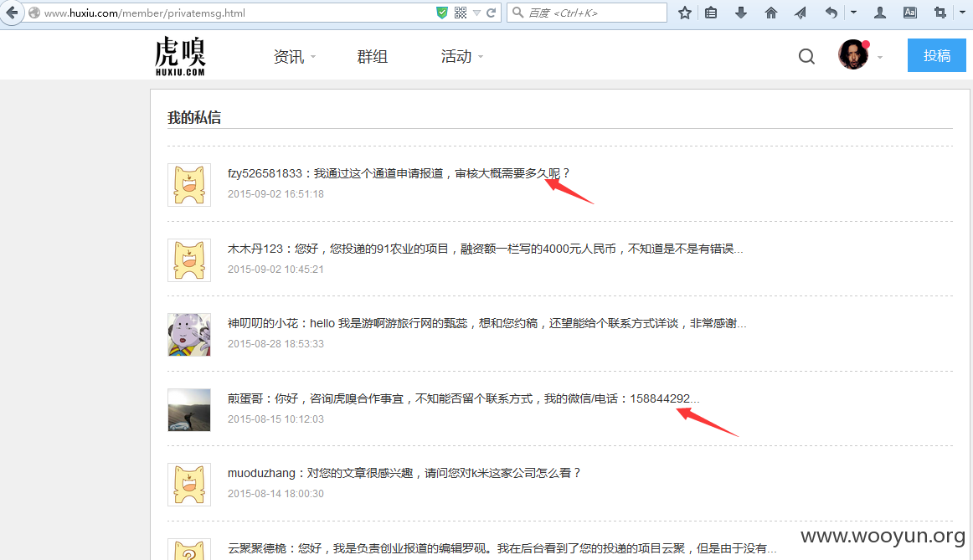
Task: Click timestamp 2015-08-14 18:00:30
Action: click(x=275, y=494)
